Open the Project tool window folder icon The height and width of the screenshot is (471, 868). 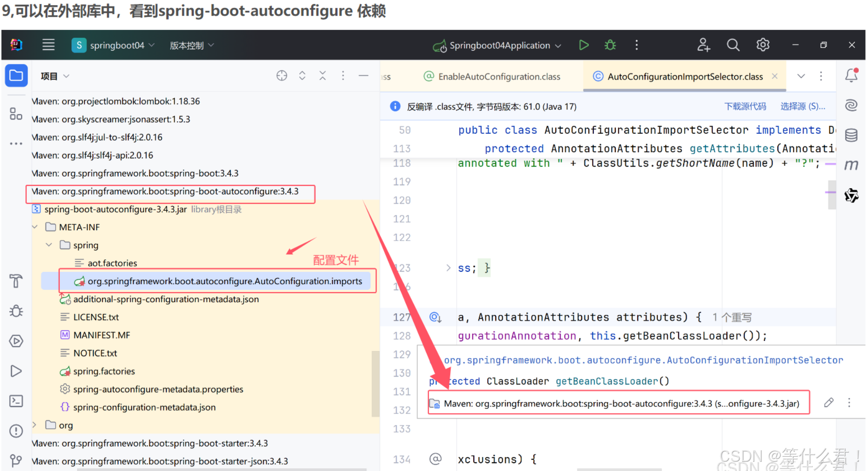pyautogui.click(x=16, y=75)
